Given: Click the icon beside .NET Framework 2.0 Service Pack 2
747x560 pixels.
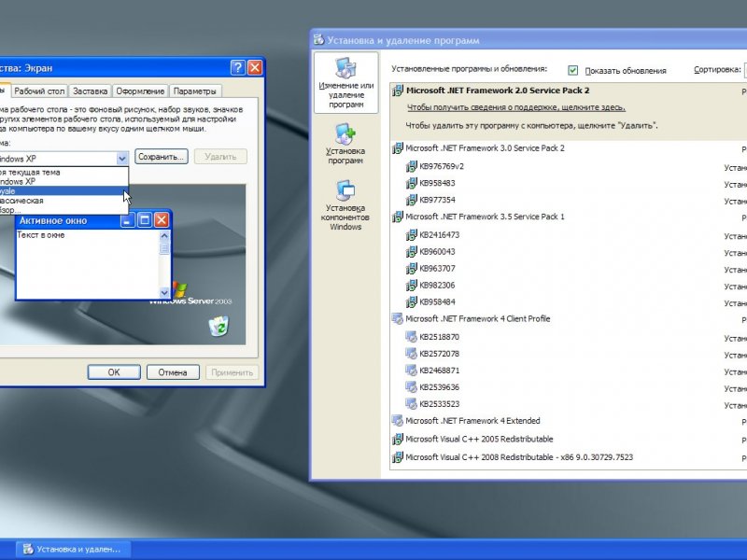Looking at the screenshot, I should (398, 91).
